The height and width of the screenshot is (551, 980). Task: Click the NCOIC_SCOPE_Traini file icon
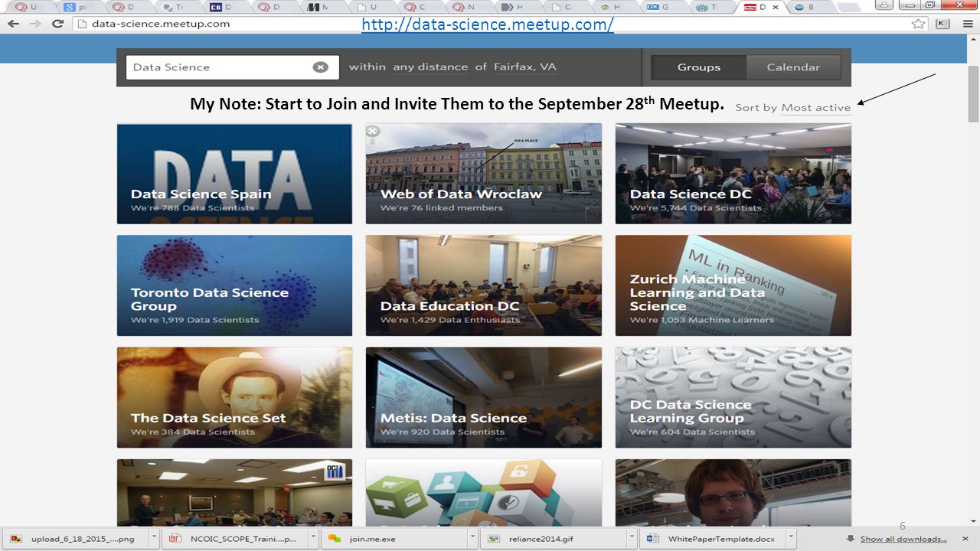point(175,539)
